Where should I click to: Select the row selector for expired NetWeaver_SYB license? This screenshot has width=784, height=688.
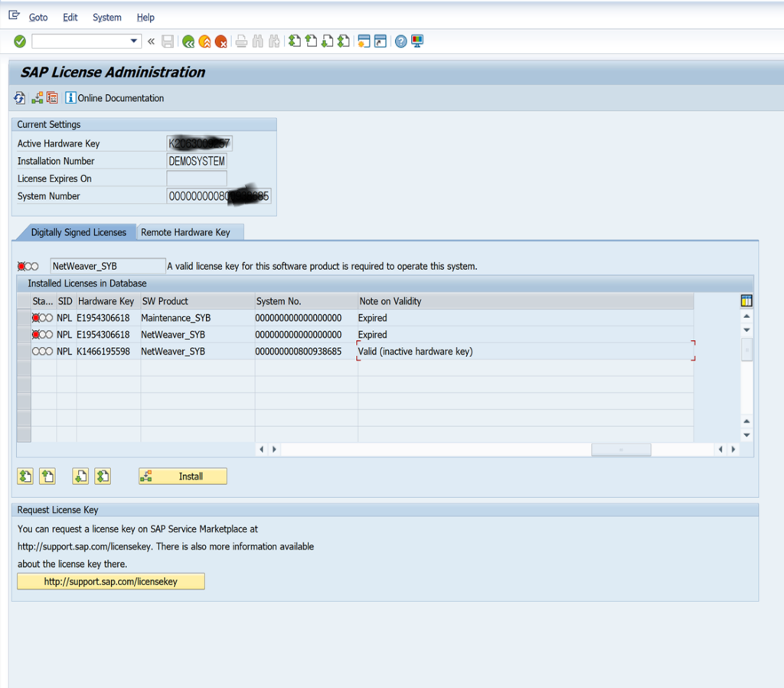pos(24,334)
